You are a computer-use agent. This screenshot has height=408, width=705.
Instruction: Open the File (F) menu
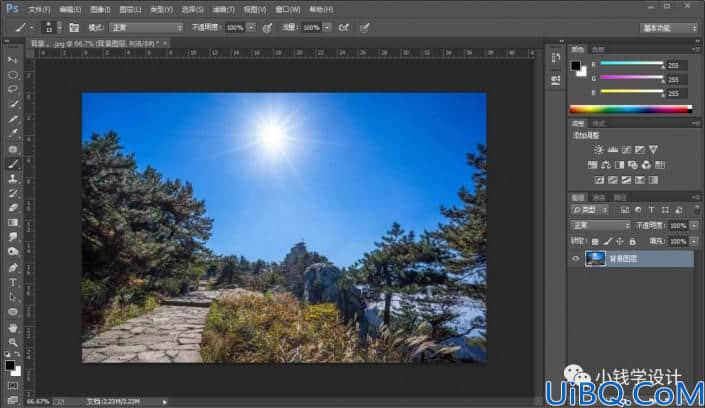tap(39, 9)
